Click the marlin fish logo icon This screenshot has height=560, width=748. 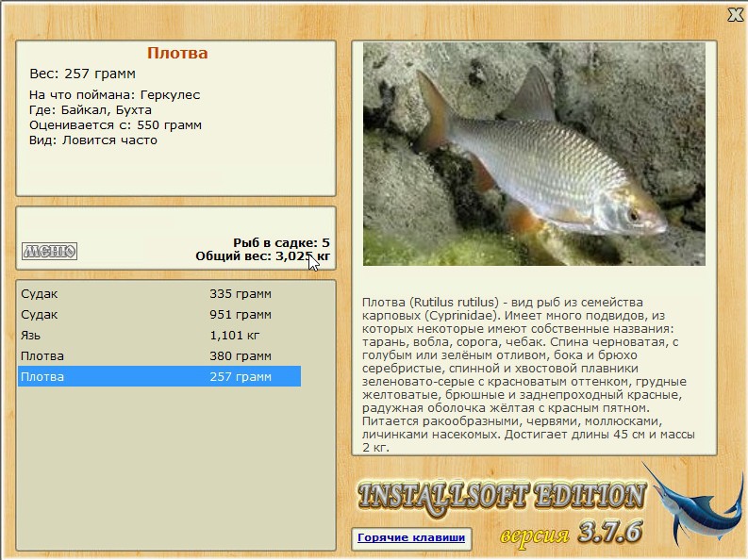(694, 504)
